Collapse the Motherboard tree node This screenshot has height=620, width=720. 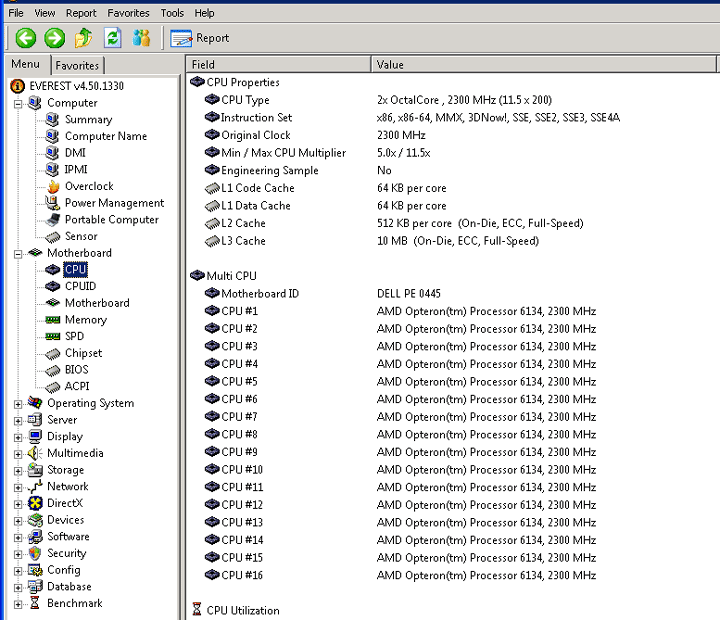pos(17,254)
